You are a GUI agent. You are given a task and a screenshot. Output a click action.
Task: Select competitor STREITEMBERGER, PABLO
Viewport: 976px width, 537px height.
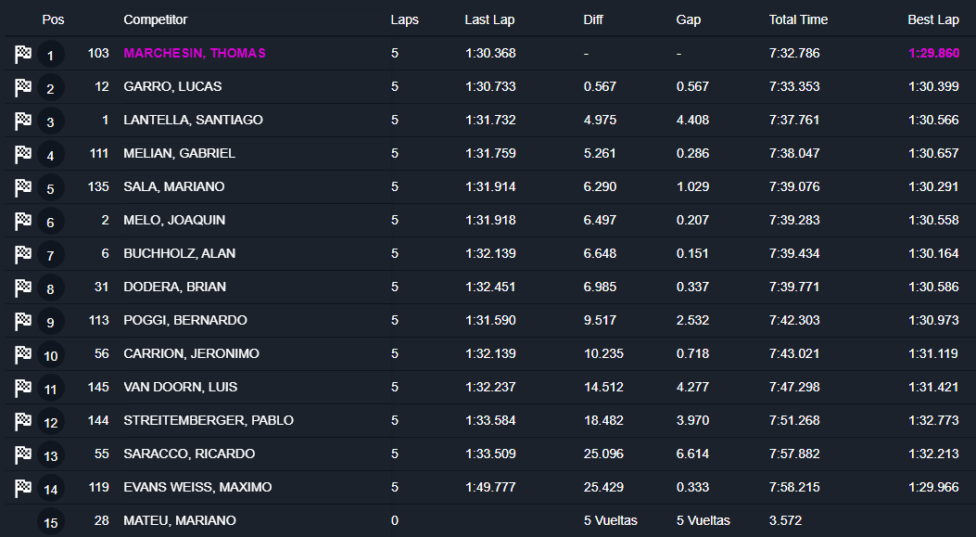pyautogui.click(x=208, y=420)
